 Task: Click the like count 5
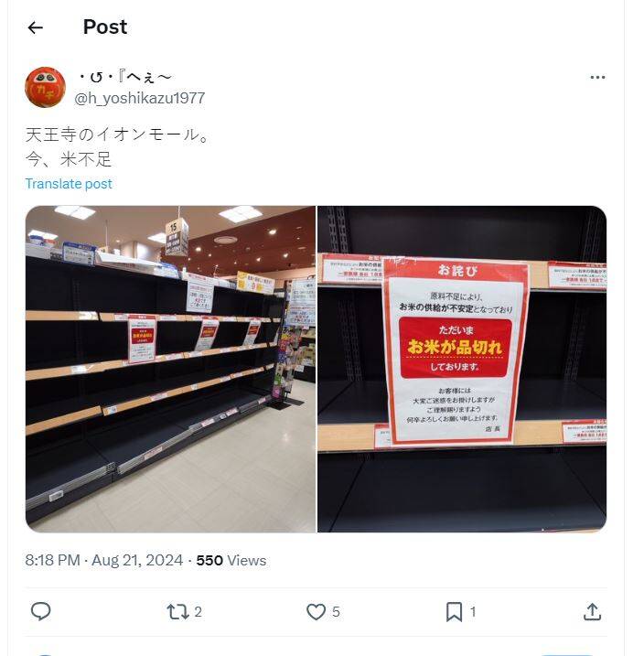pos(336,612)
